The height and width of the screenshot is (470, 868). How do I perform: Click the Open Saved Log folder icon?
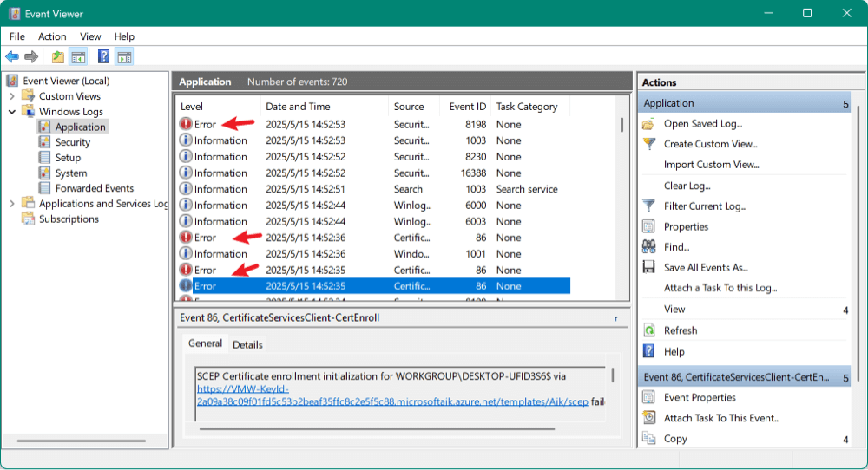point(648,124)
